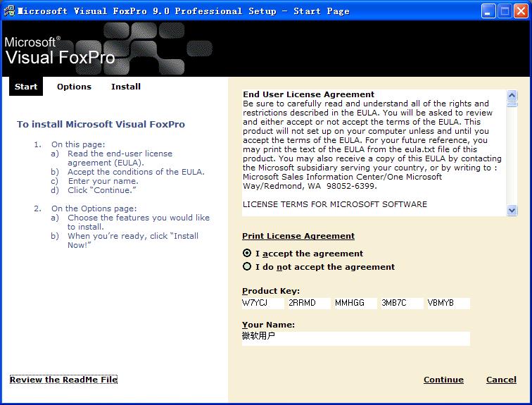Screen dimensions: 532x405
Task: Click the Print License Agreement link
Action: 298,236
